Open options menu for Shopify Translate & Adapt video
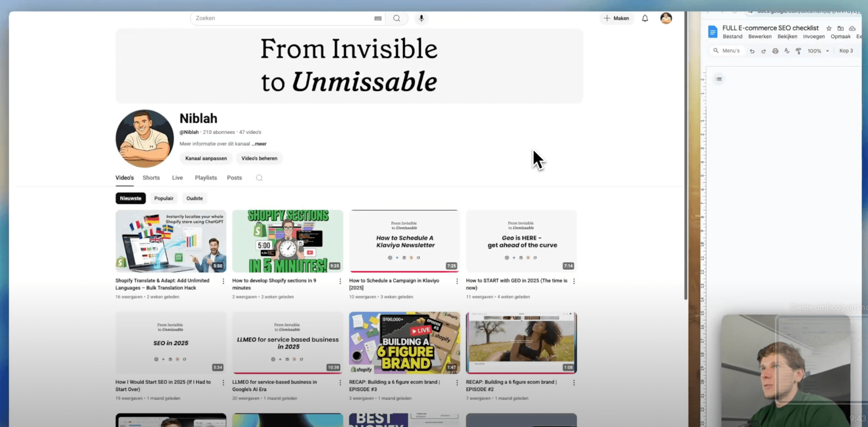The height and width of the screenshot is (427, 868). 223,281
